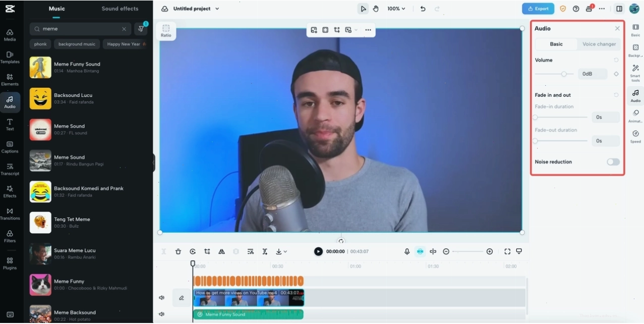
Task: Click the fit timeline fullscreen icon
Action: 507,251
